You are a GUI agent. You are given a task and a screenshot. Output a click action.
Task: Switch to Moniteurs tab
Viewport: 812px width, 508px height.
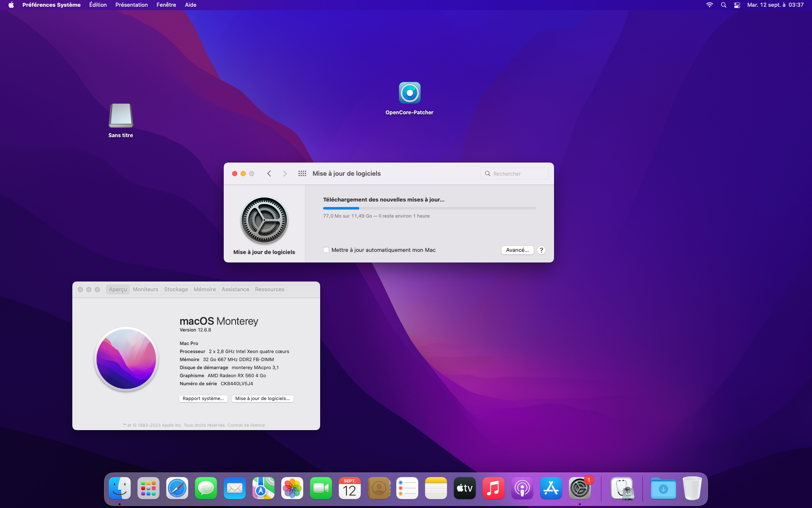click(x=145, y=290)
